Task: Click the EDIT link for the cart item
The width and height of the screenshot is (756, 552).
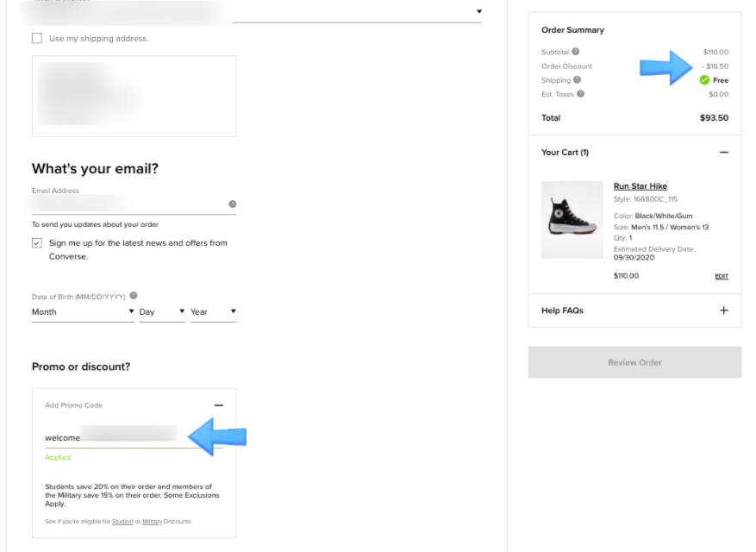Action: [722, 276]
